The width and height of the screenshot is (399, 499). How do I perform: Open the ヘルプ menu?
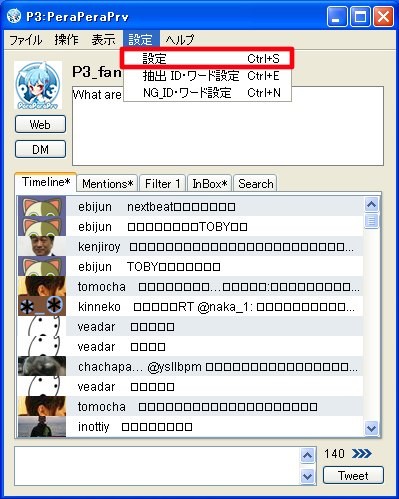click(x=180, y=40)
